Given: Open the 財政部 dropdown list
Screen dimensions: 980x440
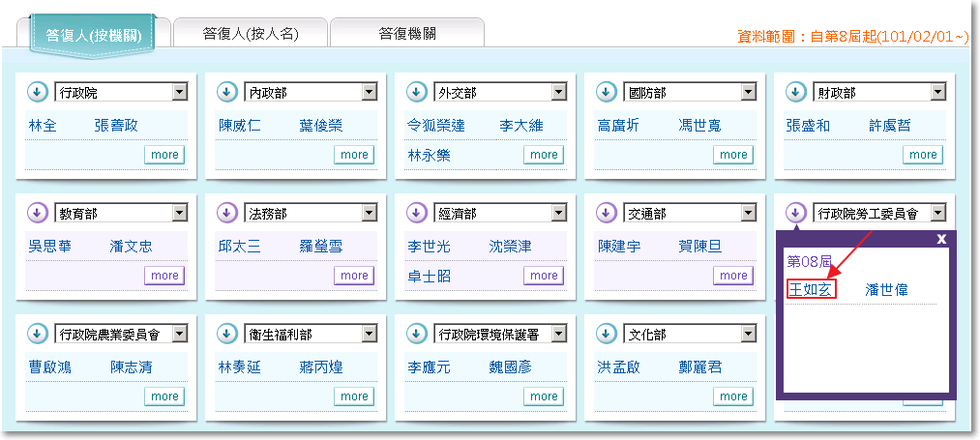Looking at the screenshot, I should tap(936, 93).
